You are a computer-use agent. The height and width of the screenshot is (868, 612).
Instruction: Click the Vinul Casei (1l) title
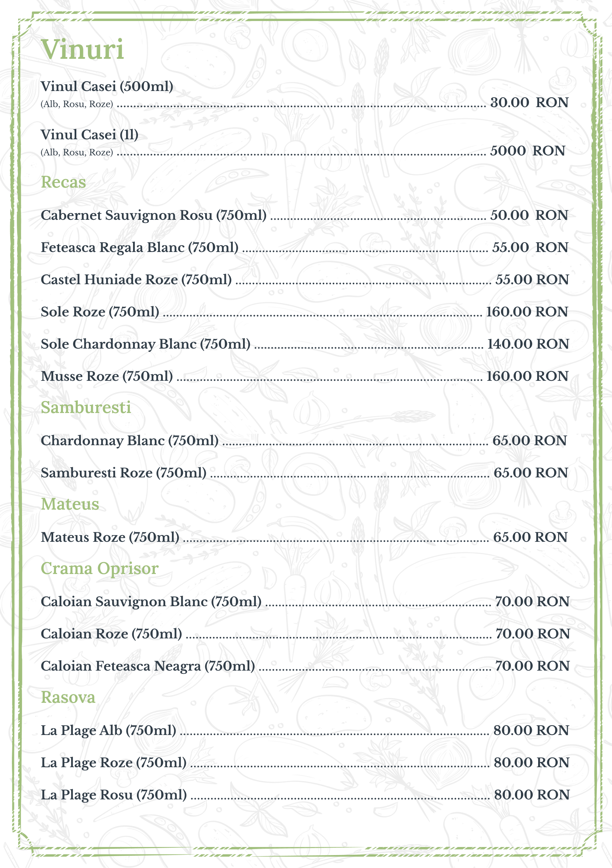point(89,135)
